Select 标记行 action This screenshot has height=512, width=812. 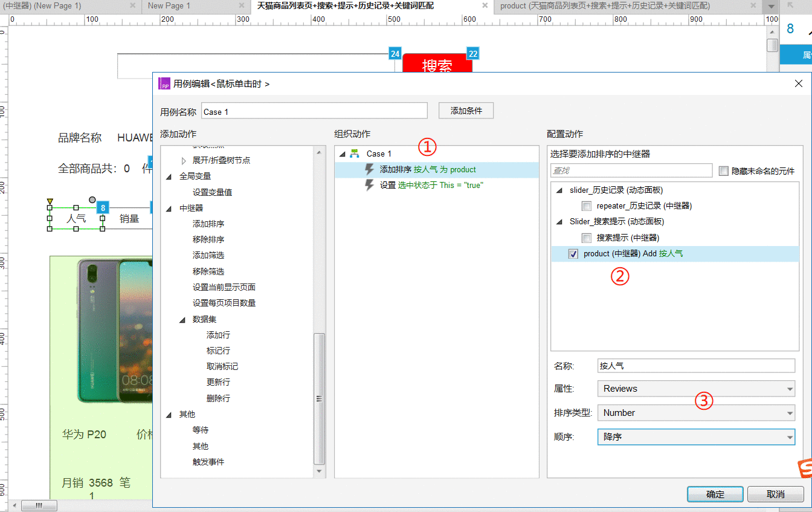tap(218, 351)
